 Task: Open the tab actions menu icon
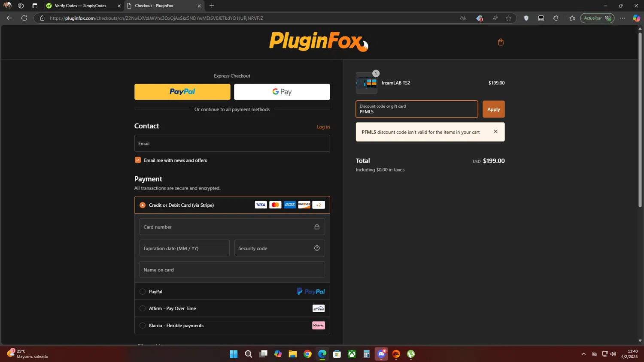point(35,6)
